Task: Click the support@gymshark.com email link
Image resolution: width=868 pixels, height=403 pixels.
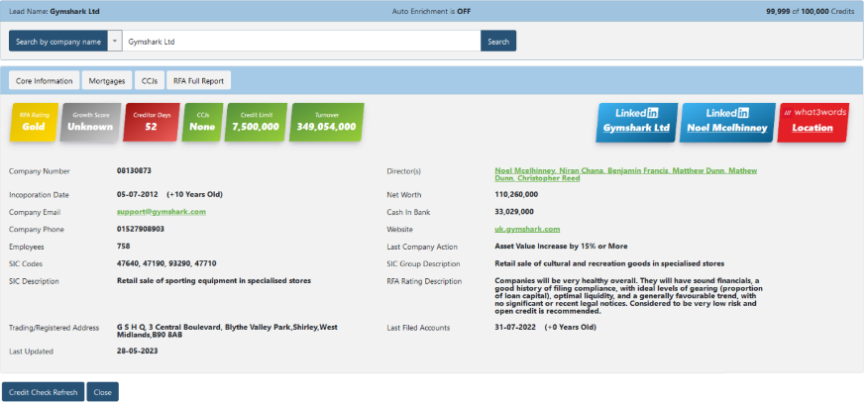Action: 162,212
